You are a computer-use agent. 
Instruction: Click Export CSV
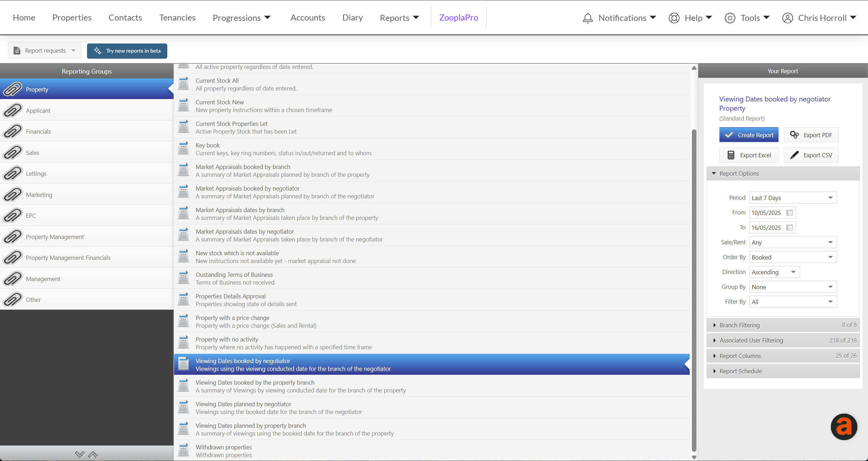pyautogui.click(x=811, y=155)
